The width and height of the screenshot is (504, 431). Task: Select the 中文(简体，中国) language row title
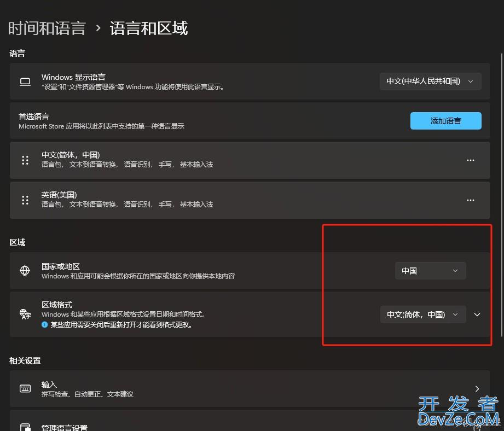point(71,155)
